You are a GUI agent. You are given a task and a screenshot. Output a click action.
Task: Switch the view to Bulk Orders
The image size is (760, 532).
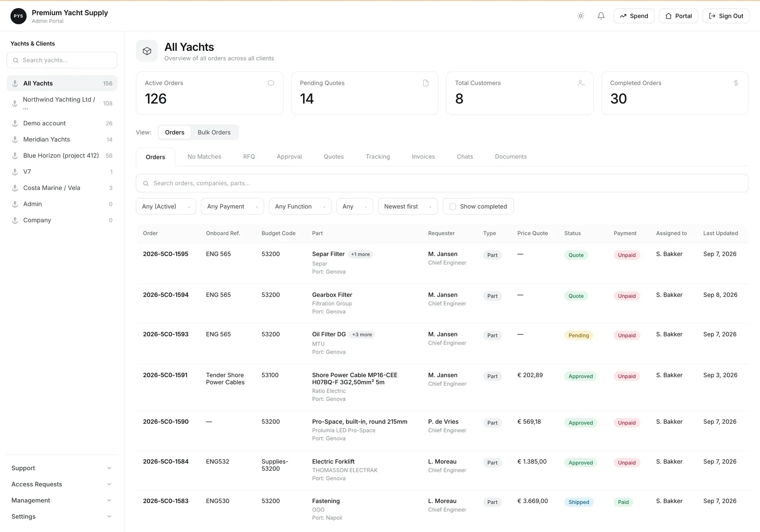tap(214, 133)
